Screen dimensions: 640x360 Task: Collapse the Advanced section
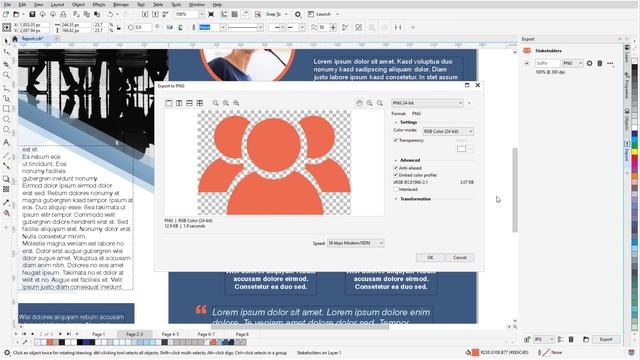[x=396, y=160]
